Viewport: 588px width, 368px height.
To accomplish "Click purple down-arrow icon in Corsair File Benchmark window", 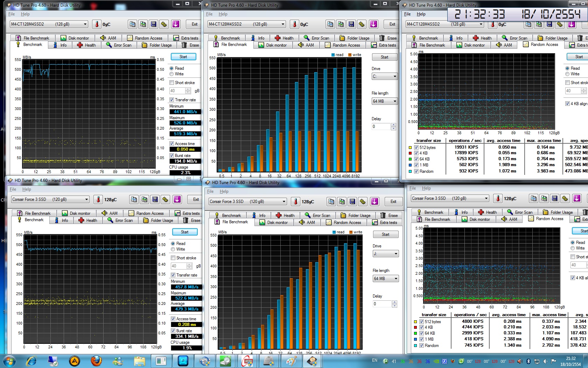I will click(x=374, y=202).
